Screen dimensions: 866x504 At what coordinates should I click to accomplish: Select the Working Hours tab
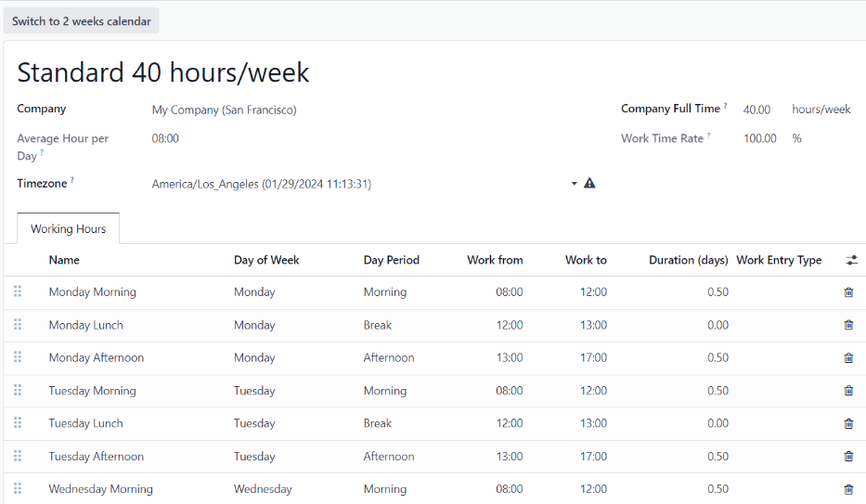coord(68,229)
